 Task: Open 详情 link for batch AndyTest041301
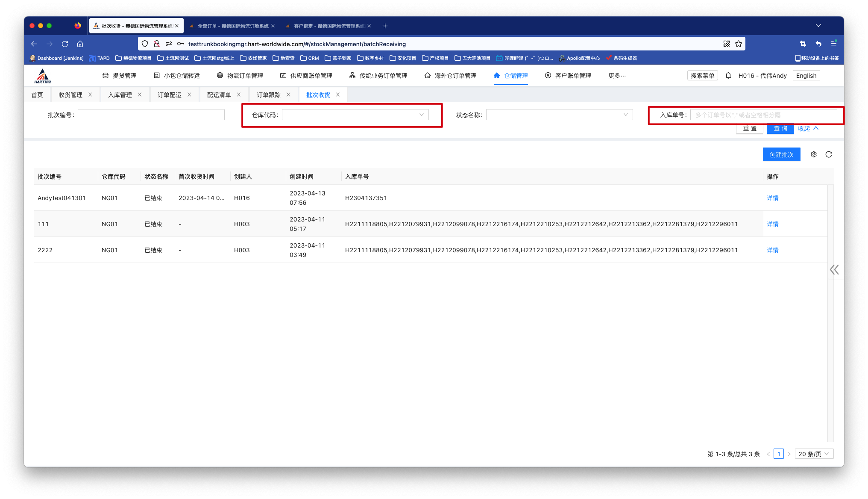772,198
